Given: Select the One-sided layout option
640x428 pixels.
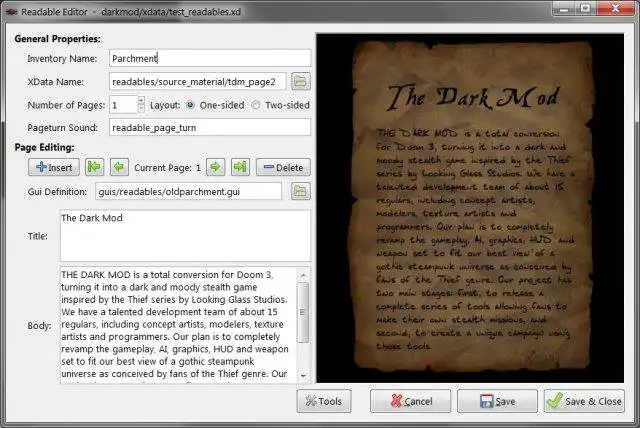Looking at the screenshot, I should pyautogui.click(x=190, y=105).
